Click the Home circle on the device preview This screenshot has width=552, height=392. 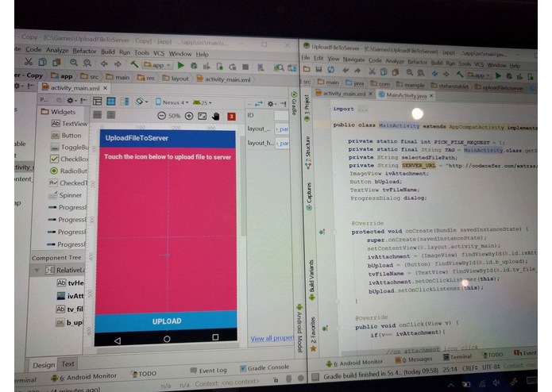point(167,339)
